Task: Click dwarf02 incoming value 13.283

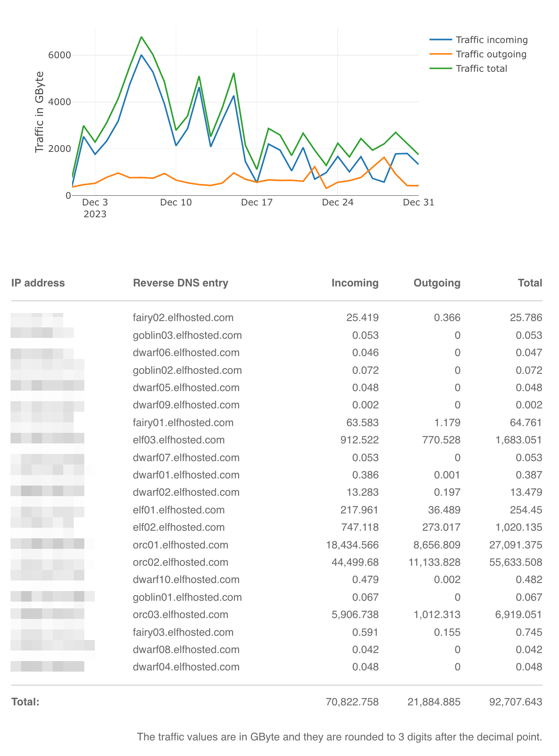Action: click(363, 492)
